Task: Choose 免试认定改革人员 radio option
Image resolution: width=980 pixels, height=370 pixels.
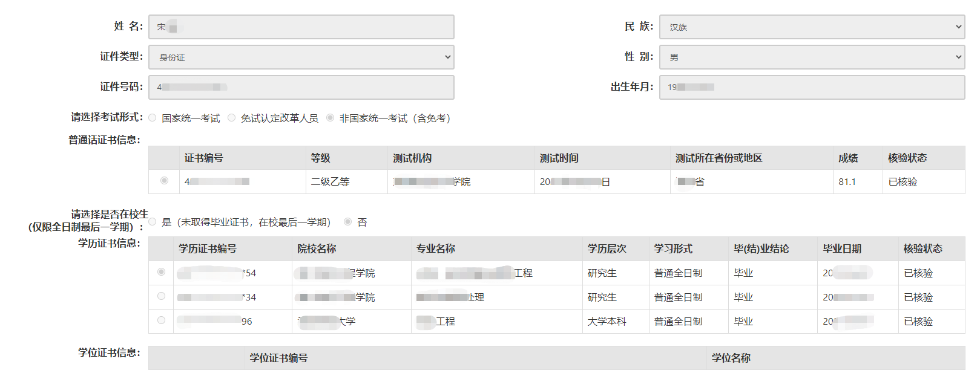Action: [232, 118]
